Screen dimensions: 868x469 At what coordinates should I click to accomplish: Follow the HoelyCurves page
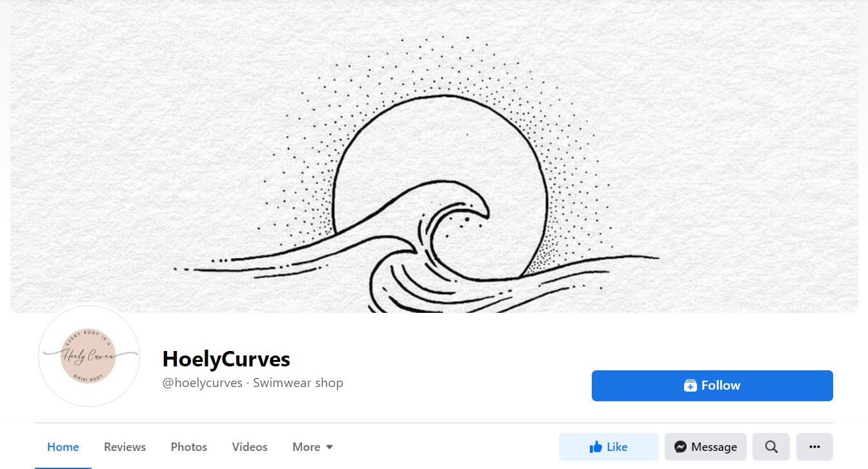pyautogui.click(x=712, y=386)
